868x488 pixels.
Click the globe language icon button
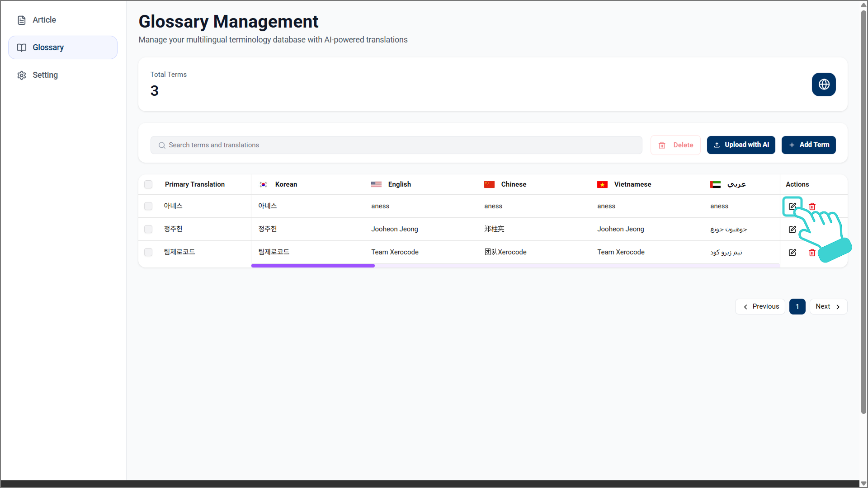pyautogui.click(x=823, y=84)
